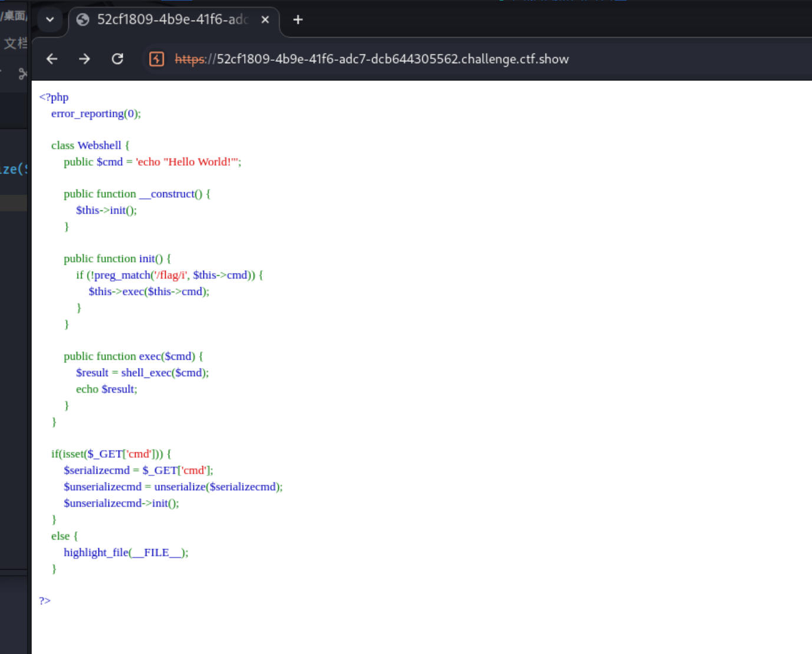The height and width of the screenshot is (654, 812).
Task: Click the globe favicon on the tab
Action: [83, 20]
